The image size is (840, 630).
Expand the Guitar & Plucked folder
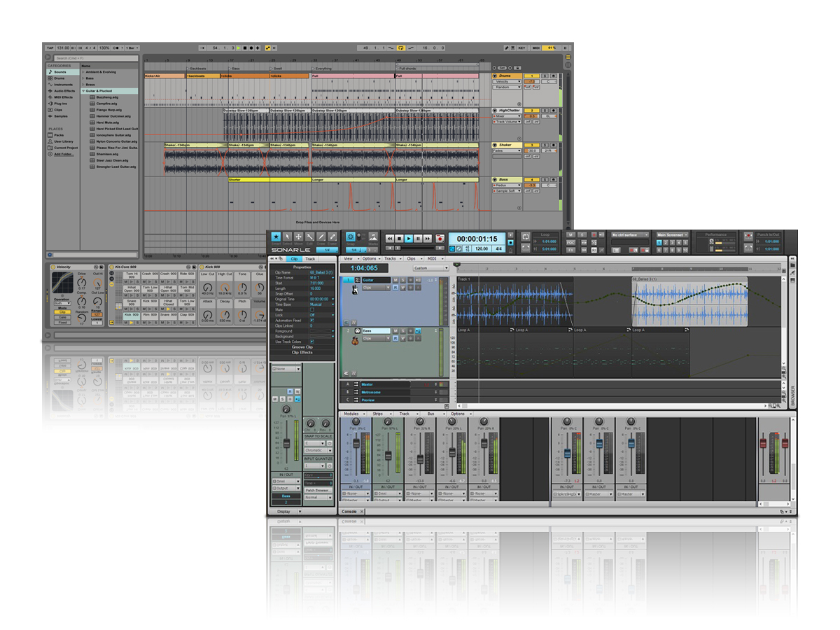click(x=83, y=91)
